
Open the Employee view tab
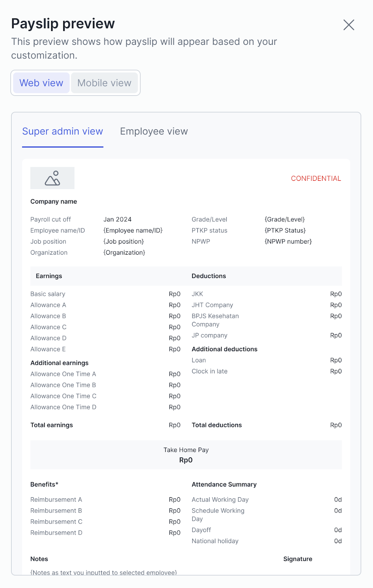(154, 132)
